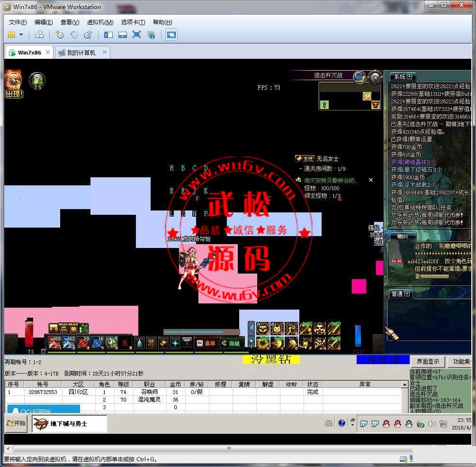Click the round green icon numbered 25
Screen dimensions: 476x467
tap(37, 81)
